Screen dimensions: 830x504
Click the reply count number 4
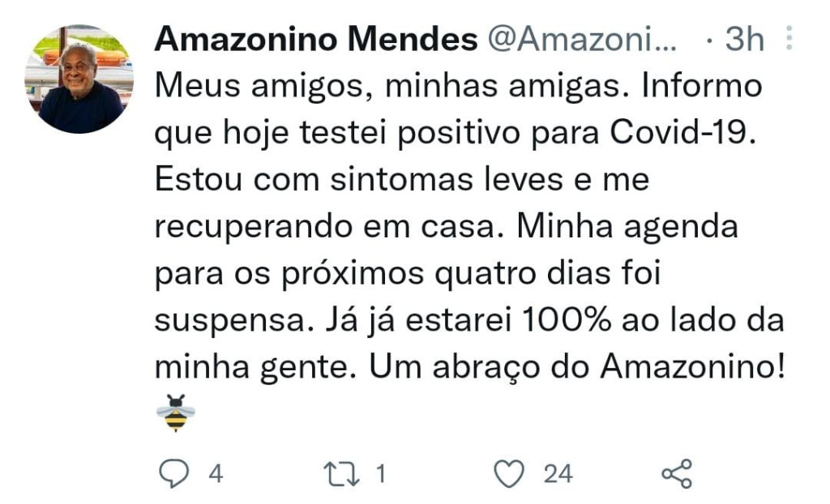coord(216,473)
